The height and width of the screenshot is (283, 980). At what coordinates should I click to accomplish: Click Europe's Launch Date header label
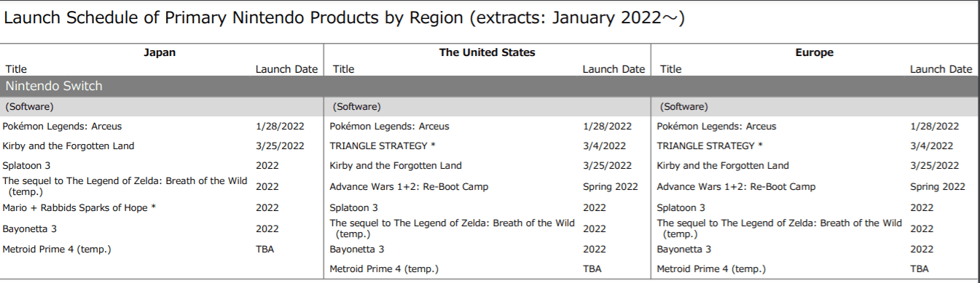click(941, 69)
